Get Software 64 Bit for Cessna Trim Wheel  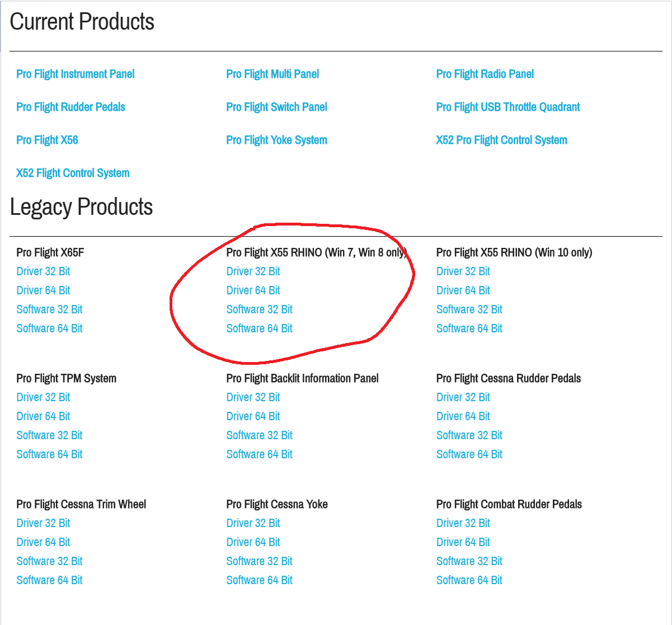pos(49,580)
